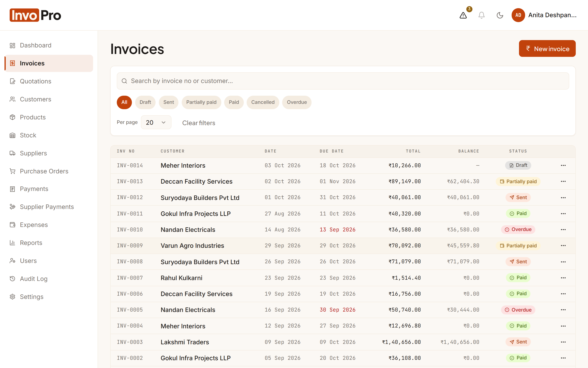Image resolution: width=588 pixels, height=368 pixels.
Task: Click the DUE DATE column header
Action: click(x=332, y=151)
